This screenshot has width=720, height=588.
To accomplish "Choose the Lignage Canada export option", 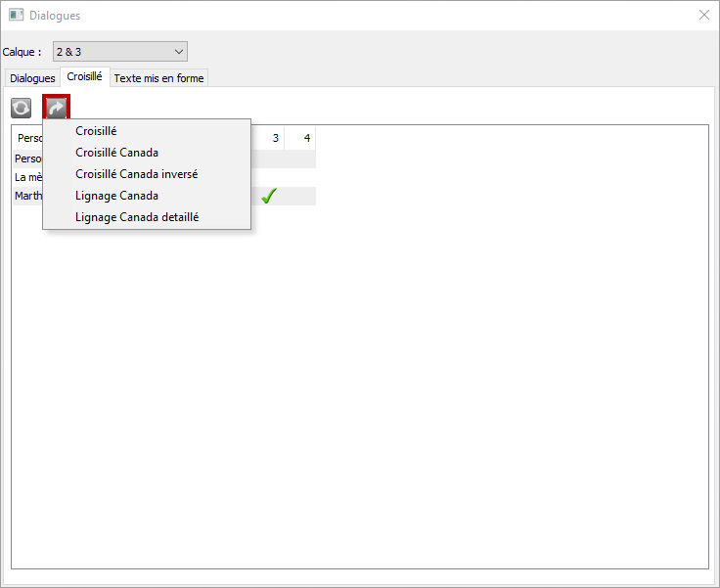I will (116, 196).
